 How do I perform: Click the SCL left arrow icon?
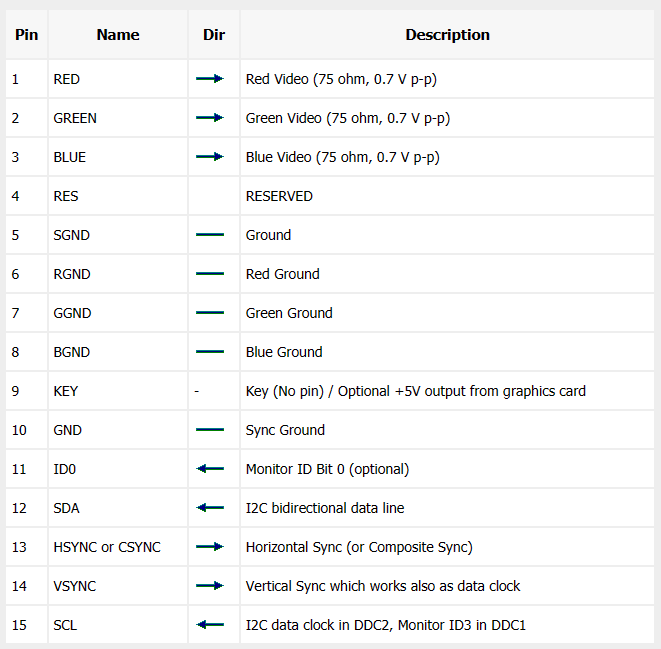tap(210, 625)
